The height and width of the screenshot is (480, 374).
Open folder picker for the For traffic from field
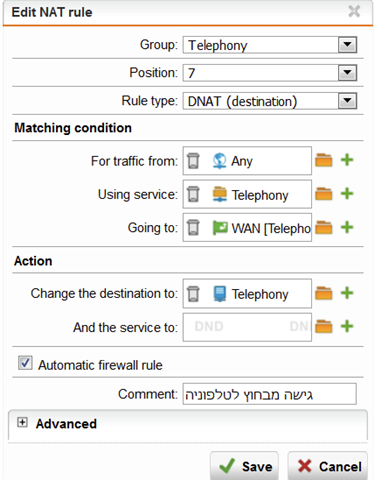click(324, 160)
